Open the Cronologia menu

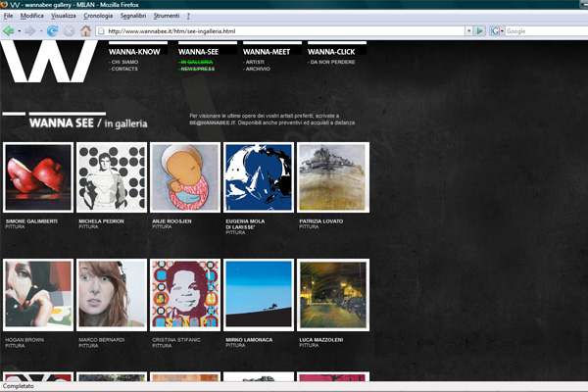click(x=98, y=16)
